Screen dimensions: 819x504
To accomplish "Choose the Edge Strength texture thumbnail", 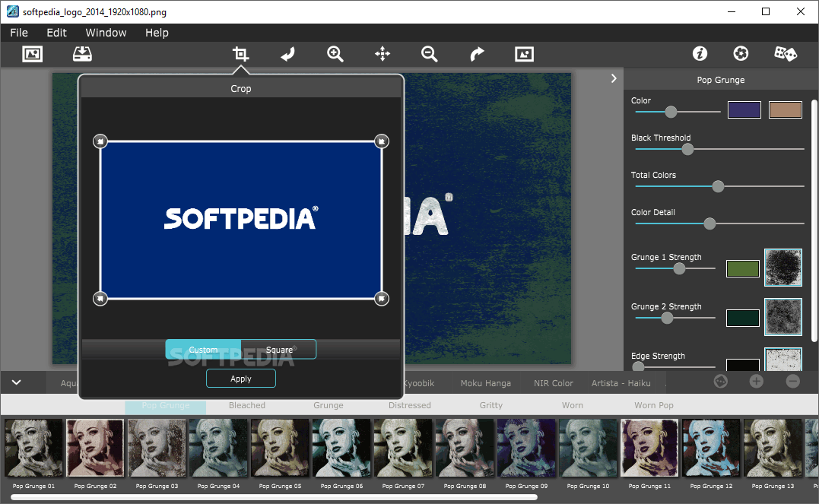I will tap(783, 360).
